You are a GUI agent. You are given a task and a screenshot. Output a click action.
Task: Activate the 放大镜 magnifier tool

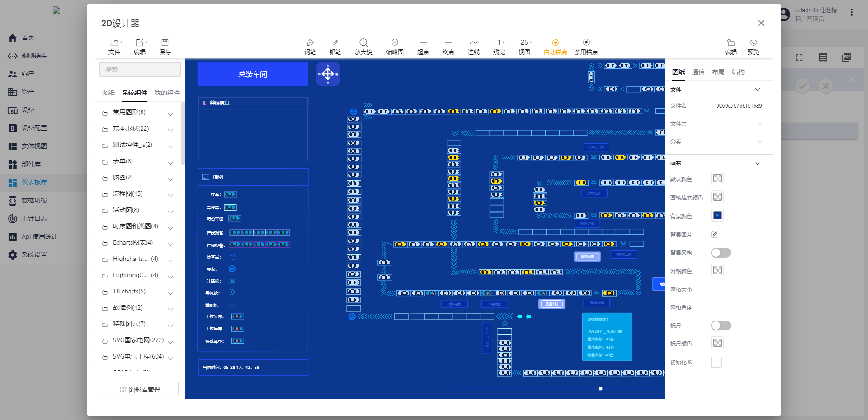pos(363,42)
